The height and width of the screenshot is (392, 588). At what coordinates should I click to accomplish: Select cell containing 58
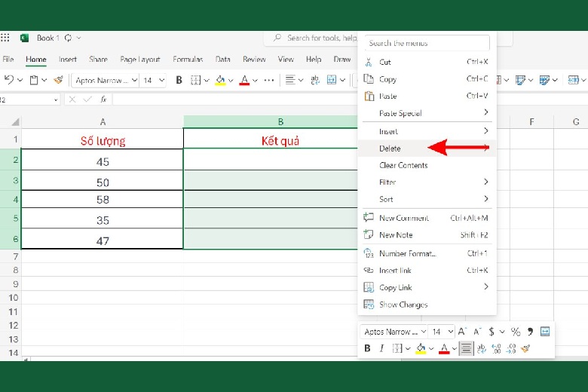click(x=103, y=199)
